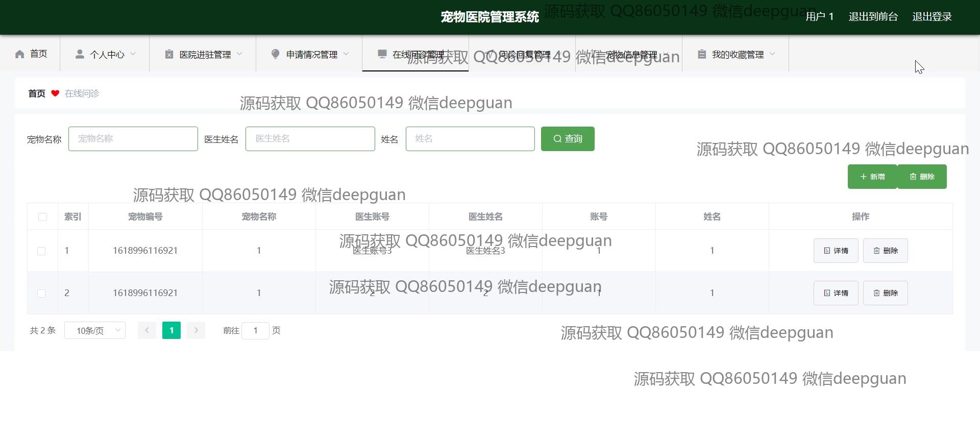The width and height of the screenshot is (980, 439).
Task: Go to the next page arrow
Action: pyautogui.click(x=196, y=330)
